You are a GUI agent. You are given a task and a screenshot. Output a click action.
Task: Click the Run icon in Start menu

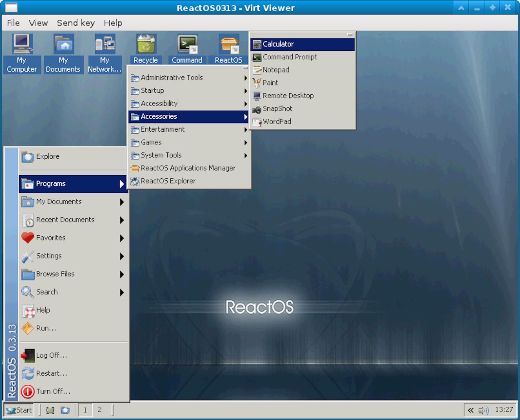pos(28,328)
